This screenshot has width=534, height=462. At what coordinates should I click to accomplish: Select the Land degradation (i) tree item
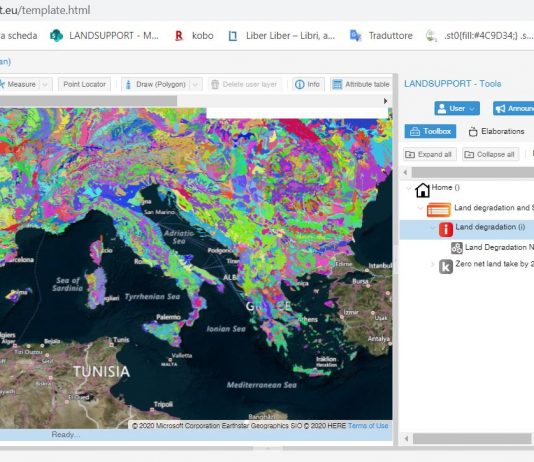(467, 229)
